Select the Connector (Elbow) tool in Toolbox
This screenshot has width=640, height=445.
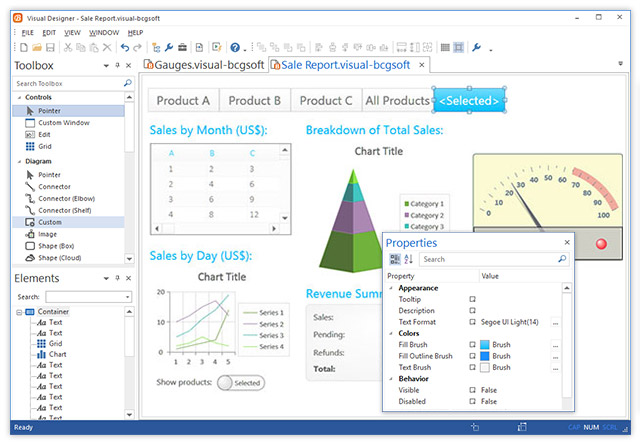(60, 198)
